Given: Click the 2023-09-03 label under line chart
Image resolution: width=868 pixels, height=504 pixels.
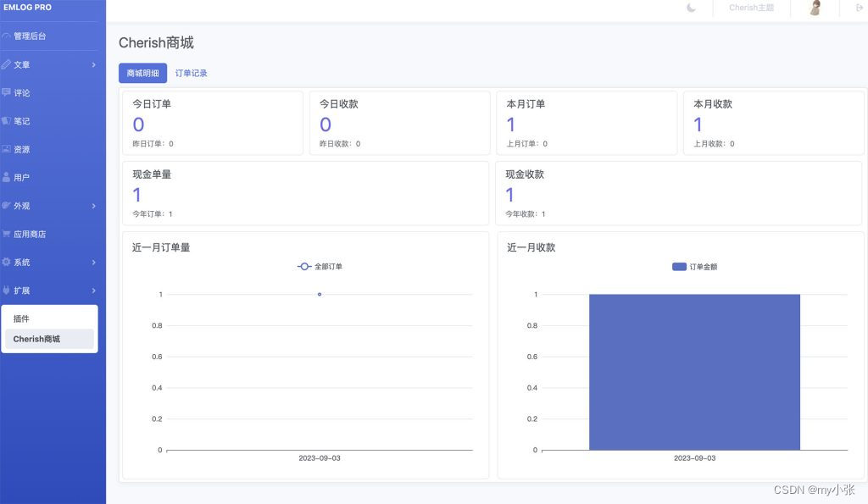Looking at the screenshot, I should pos(320,458).
